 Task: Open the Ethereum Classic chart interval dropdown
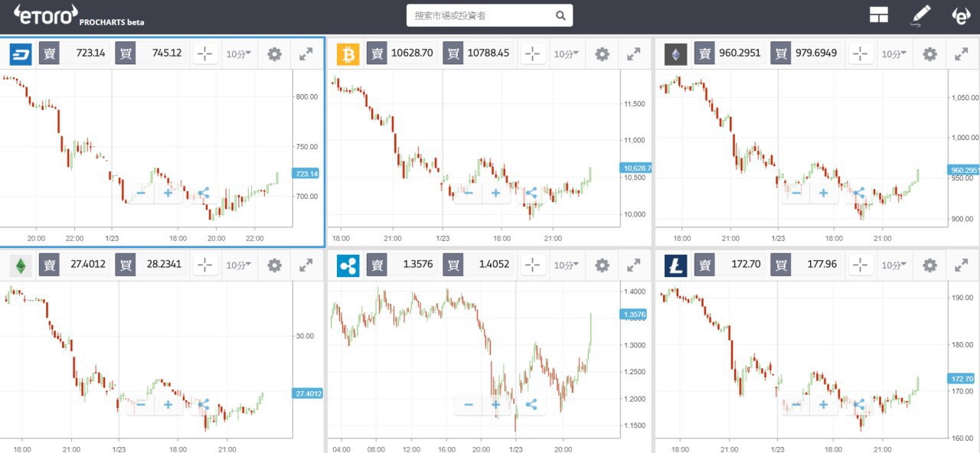239,266
